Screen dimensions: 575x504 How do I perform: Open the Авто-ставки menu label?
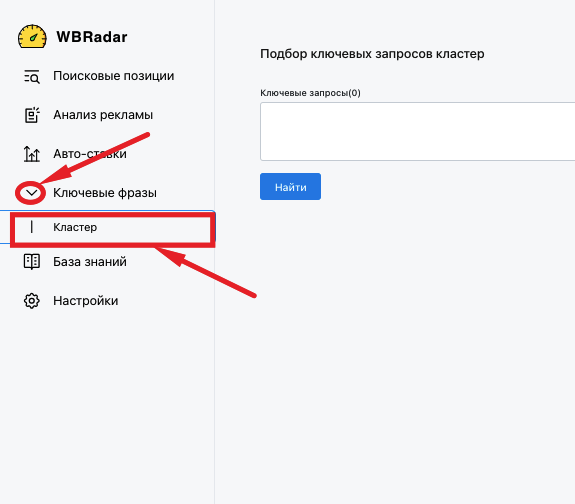[x=90, y=154]
